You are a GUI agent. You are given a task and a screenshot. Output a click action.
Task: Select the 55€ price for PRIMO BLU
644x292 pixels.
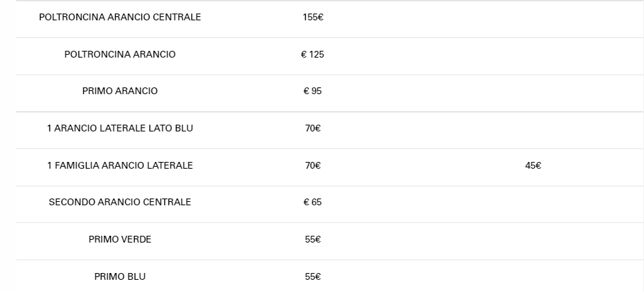pos(313,276)
